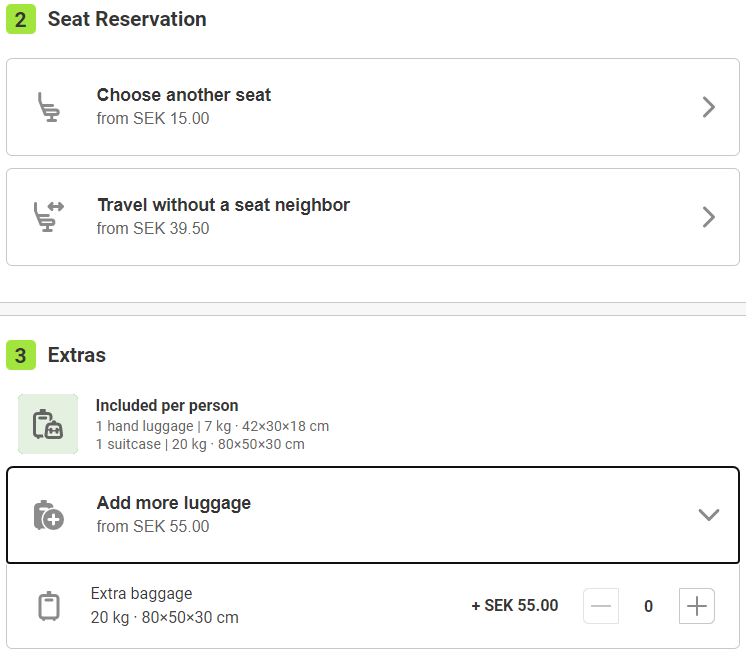Click the seat-with-arrows icon for no seat neighbor
The width and height of the screenshot is (746, 654).
pyautogui.click(x=48, y=216)
